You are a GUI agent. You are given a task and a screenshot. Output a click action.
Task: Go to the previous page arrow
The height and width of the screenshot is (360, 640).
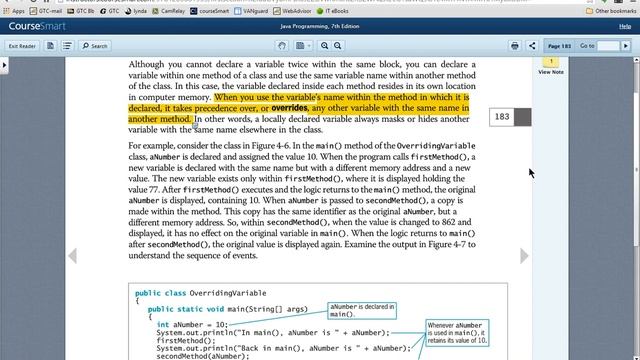tap(73, 256)
